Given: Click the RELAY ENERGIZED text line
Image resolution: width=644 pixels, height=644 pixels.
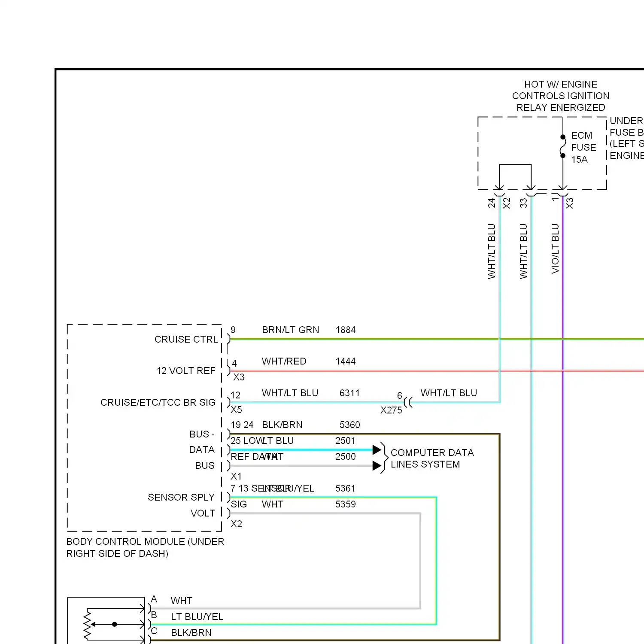Looking at the screenshot, I should (561, 107).
